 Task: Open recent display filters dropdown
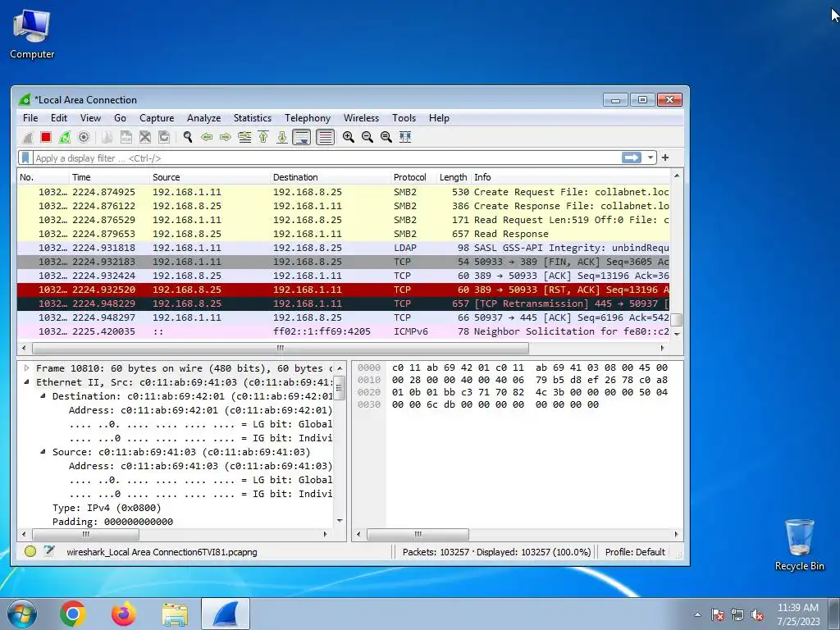pos(650,157)
